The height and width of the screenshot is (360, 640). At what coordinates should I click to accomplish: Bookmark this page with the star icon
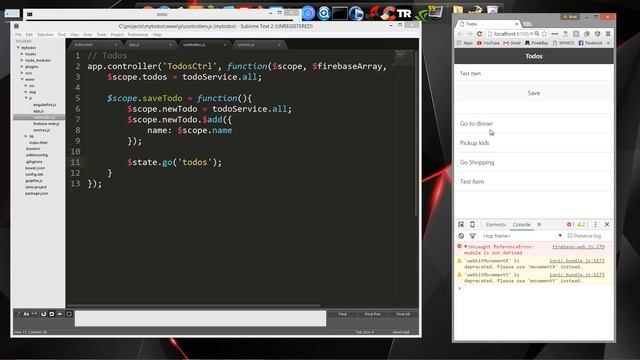click(x=544, y=34)
